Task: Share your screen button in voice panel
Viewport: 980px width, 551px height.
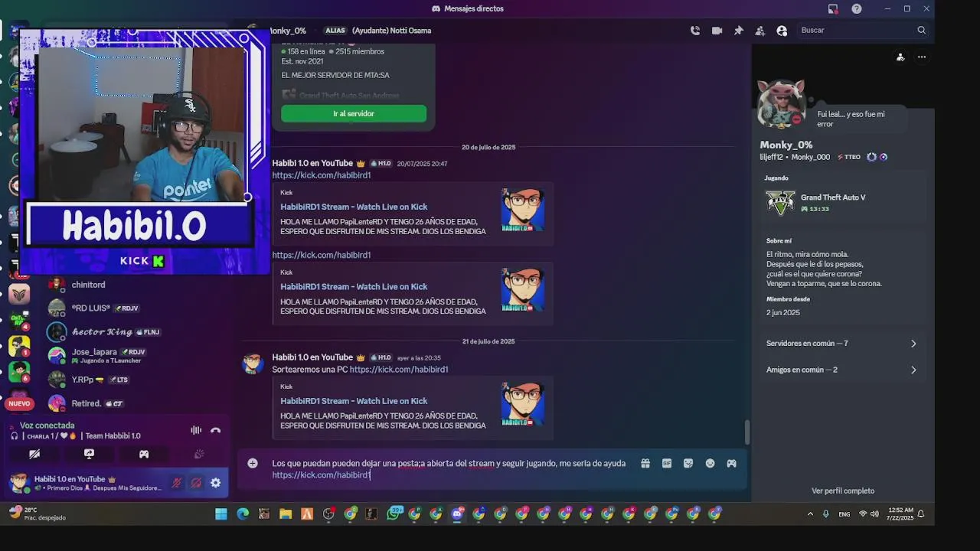Action: pos(89,454)
